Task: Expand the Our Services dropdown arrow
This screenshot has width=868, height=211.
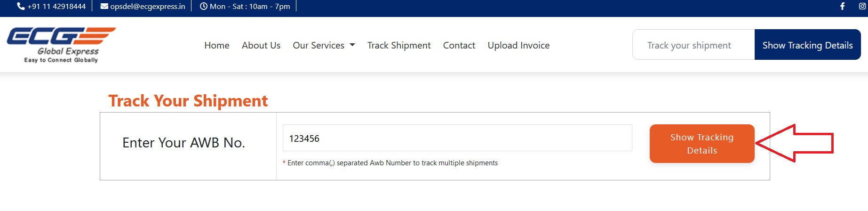Action: pos(352,45)
